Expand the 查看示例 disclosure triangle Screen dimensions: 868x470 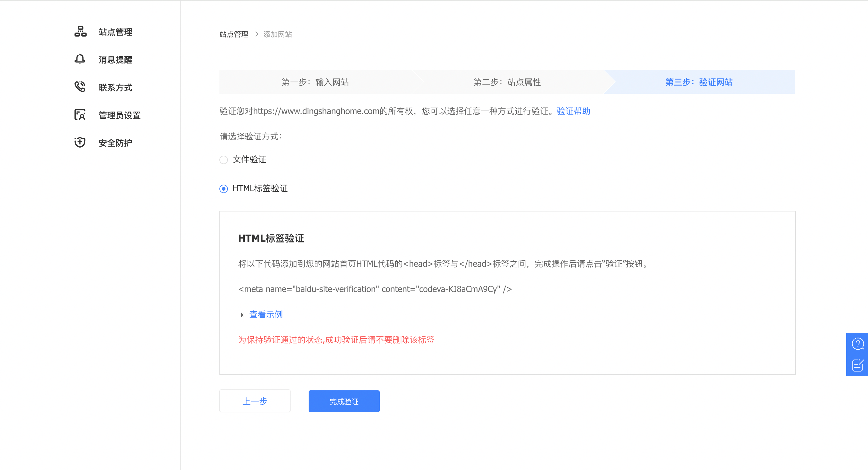(242, 315)
